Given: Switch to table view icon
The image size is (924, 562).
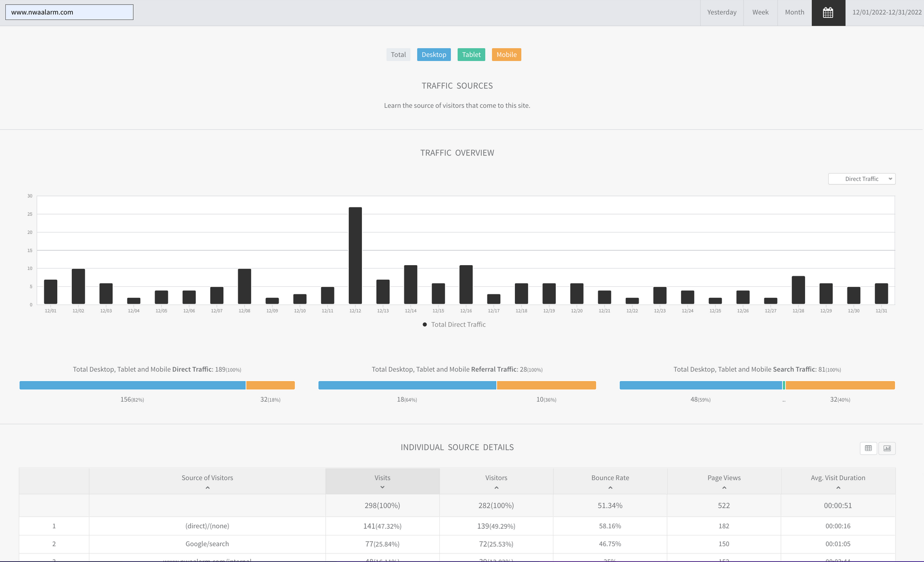Looking at the screenshot, I should pyautogui.click(x=868, y=448).
